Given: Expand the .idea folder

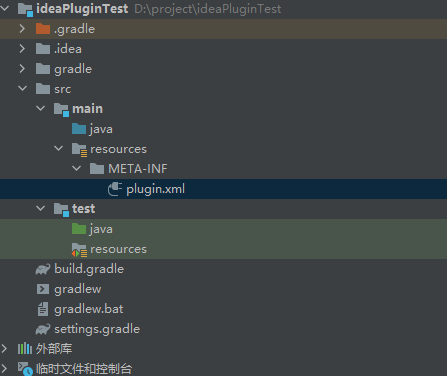Looking at the screenshot, I should point(22,49).
